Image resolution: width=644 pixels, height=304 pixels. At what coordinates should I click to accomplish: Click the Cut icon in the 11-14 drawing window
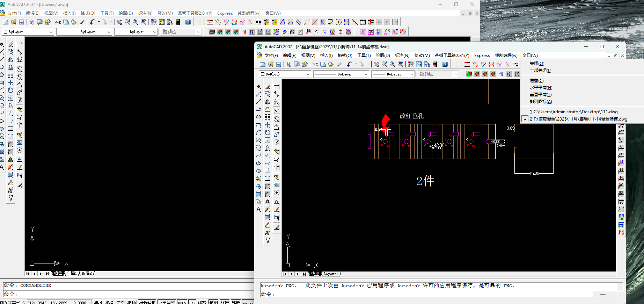[x=315, y=64]
